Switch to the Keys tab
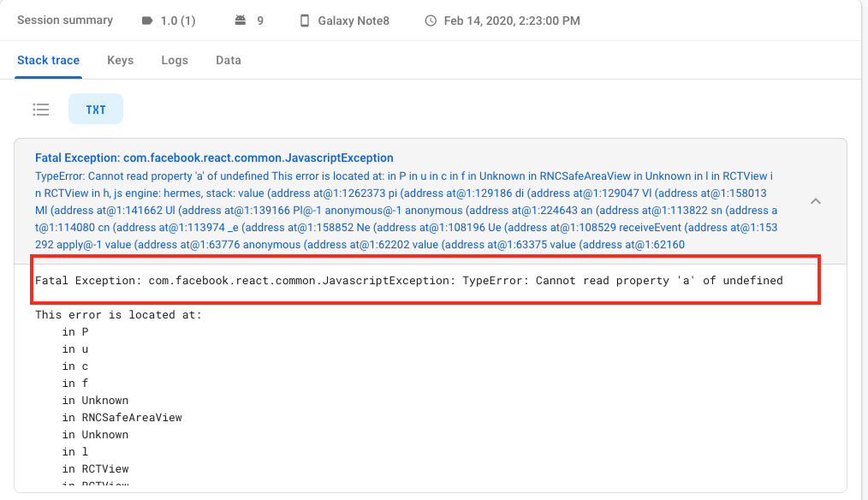The width and height of the screenshot is (868, 500). (x=120, y=61)
